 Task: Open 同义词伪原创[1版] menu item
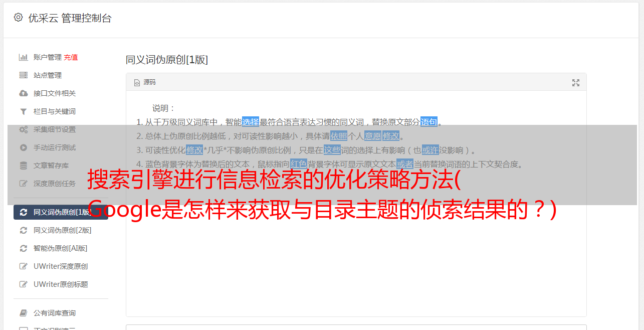point(61,212)
